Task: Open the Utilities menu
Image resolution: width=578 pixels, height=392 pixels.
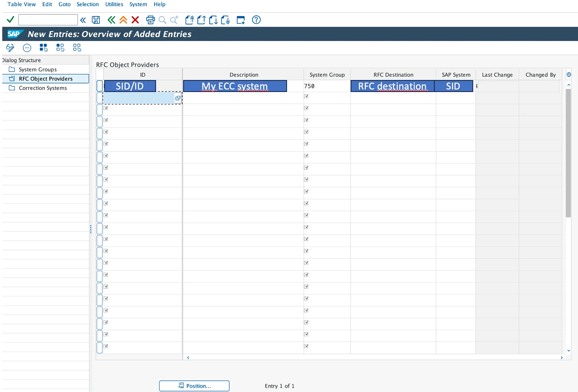Action: pos(114,4)
